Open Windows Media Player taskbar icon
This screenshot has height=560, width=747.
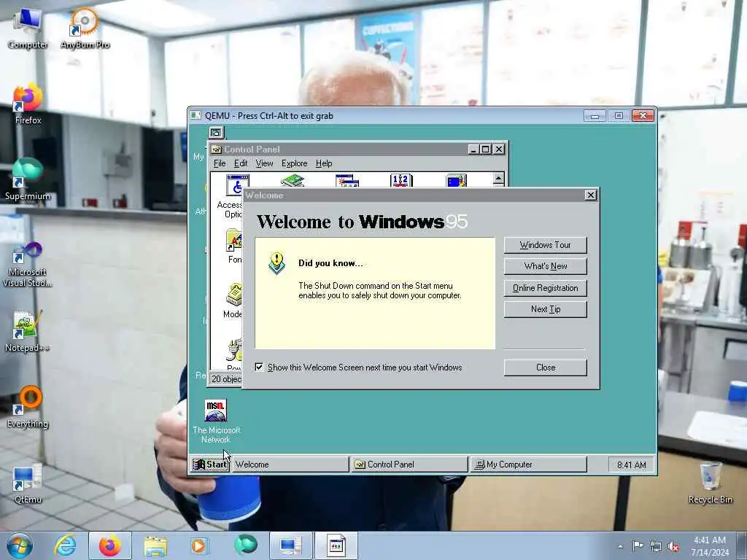(199, 545)
